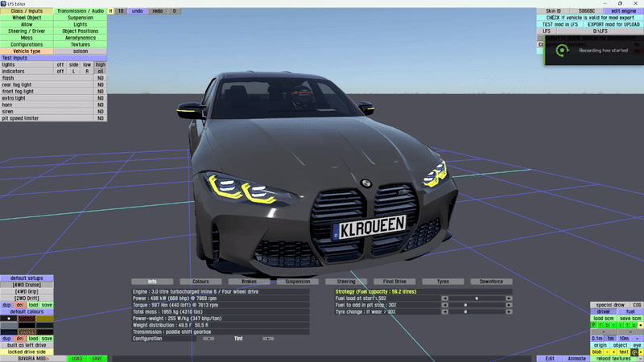
Task: Click the minus button next to 'blob'
Action: click(607, 352)
